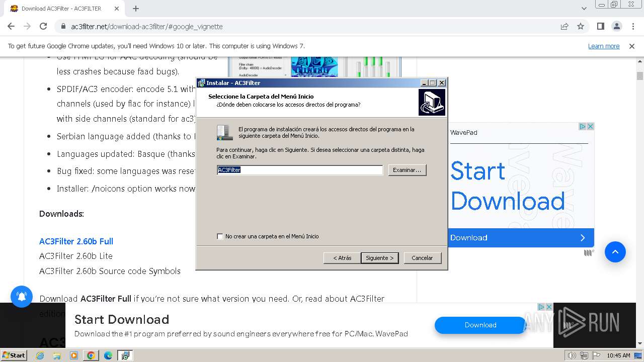Select the AC3Filter installer taskbar button

pos(125,355)
